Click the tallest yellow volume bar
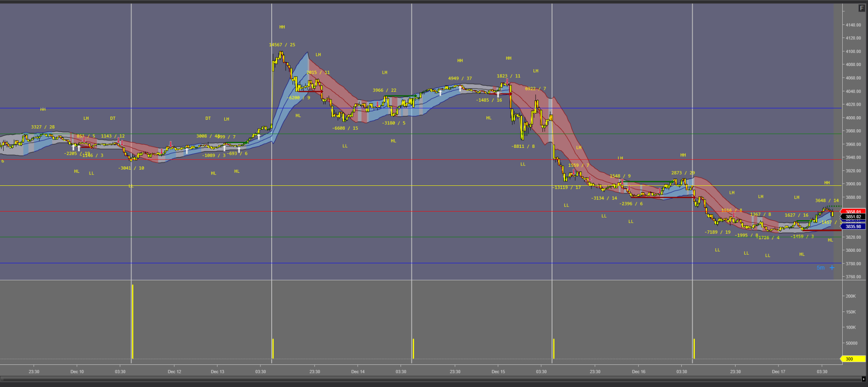This screenshot has height=387, width=868. 132,321
